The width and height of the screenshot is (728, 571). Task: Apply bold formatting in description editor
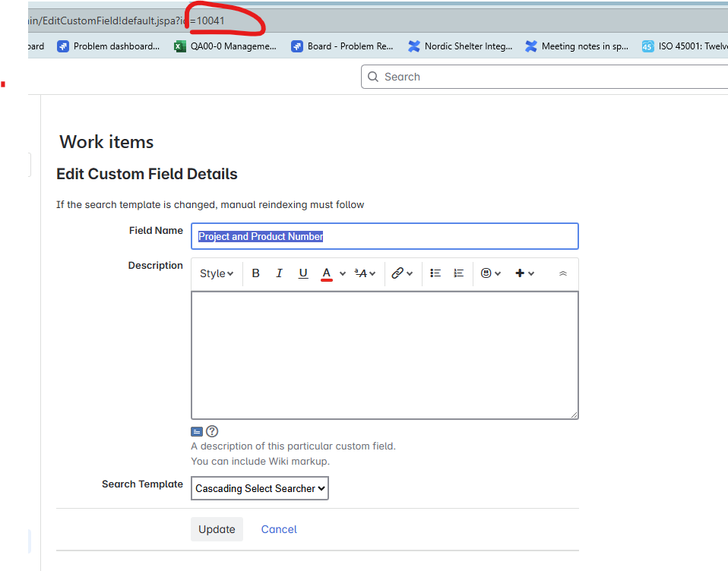[255, 273]
